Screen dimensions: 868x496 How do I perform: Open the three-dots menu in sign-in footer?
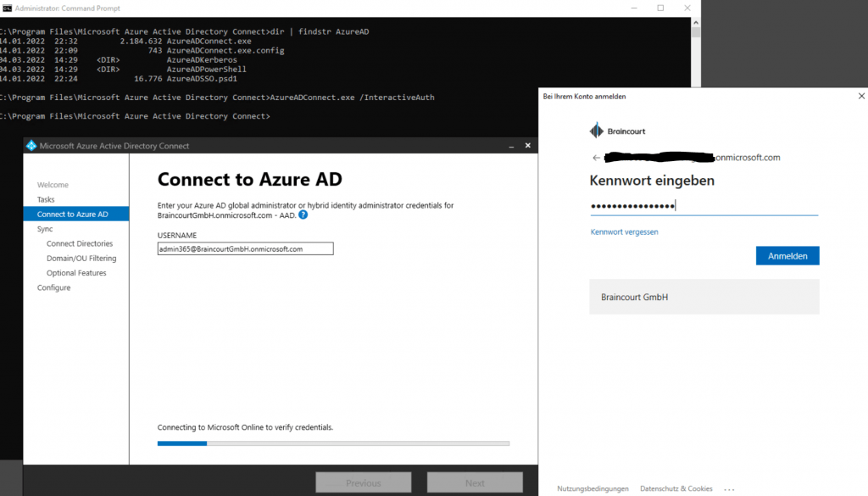point(729,489)
